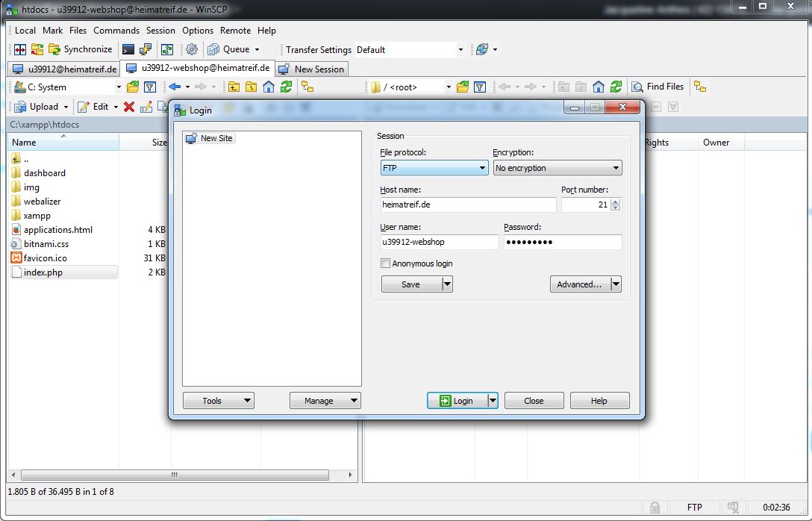Open the Manage dropdown button
Screen dimensions: 812x521
click(325, 401)
